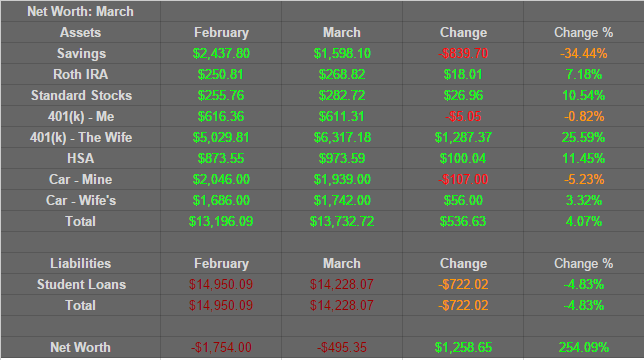Click Car - Wife's change percent 3.32%

(584, 200)
